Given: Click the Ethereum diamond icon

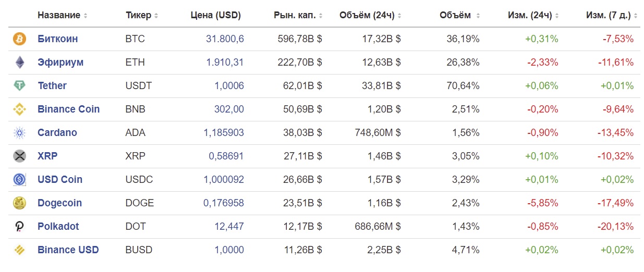Looking at the screenshot, I should (x=19, y=62).
